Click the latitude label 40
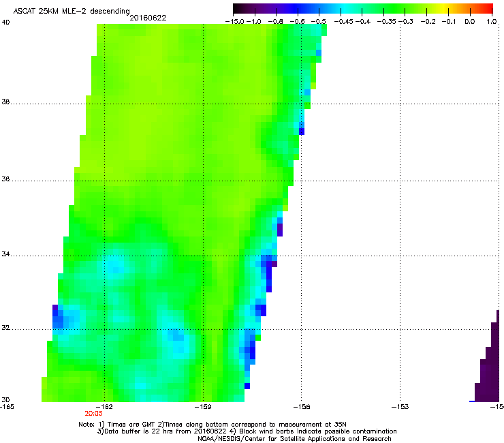This screenshot has width=504, height=443. pos(5,22)
